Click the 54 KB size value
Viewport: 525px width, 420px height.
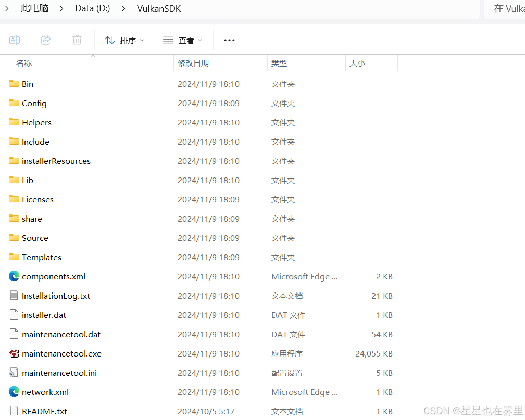coord(382,334)
